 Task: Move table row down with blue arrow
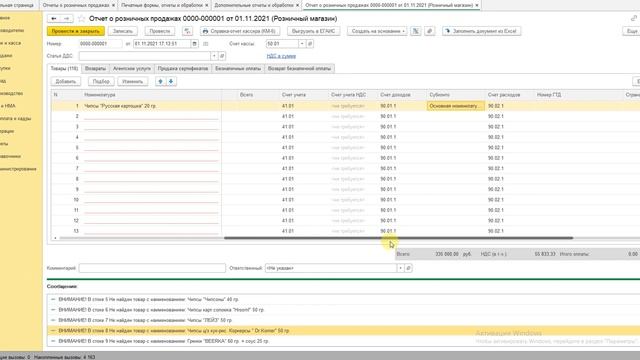click(x=171, y=82)
